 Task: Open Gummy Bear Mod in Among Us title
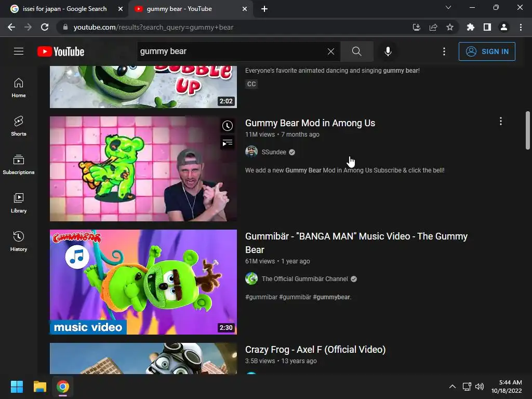(310, 123)
